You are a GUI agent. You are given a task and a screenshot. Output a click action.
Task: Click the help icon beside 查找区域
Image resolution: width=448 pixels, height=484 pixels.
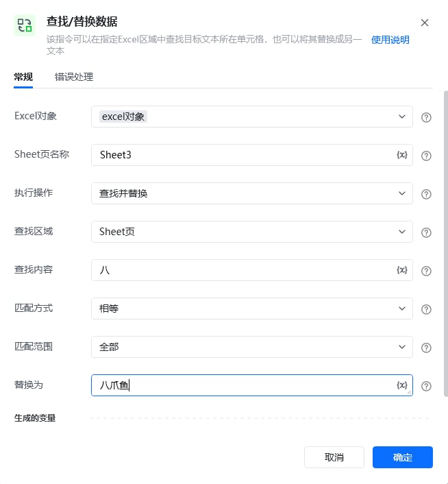(x=426, y=232)
